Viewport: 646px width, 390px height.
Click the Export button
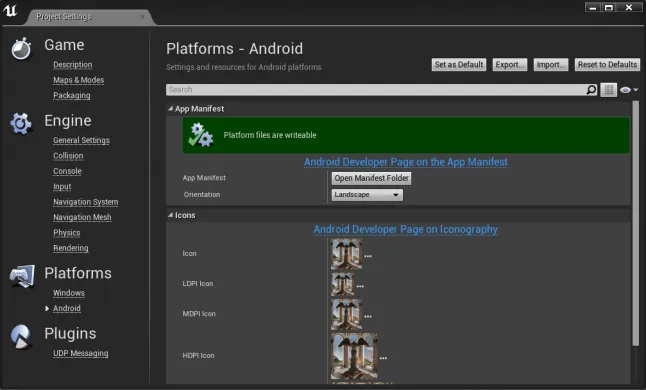coord(510,65)
